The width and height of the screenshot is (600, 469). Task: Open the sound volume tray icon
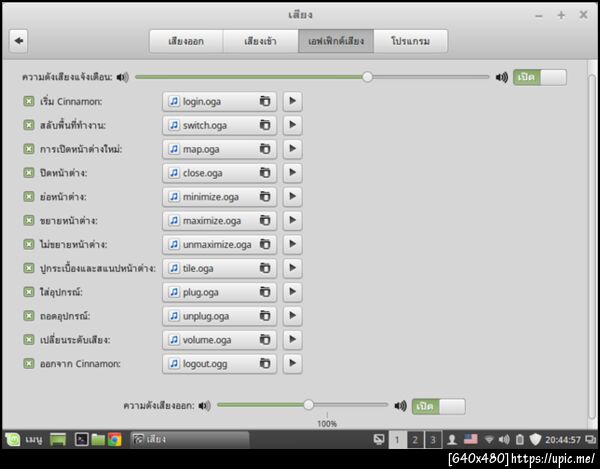pos(504,440)
